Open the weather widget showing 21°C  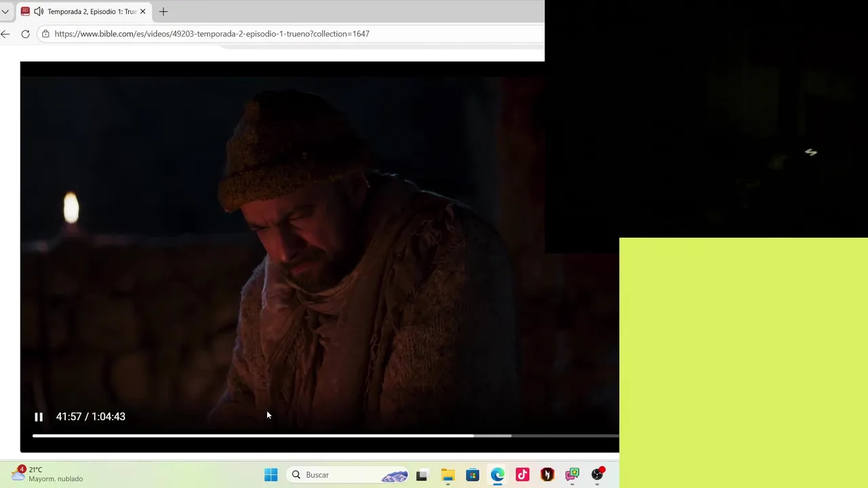pyautogui.click(x=47, y=474)
